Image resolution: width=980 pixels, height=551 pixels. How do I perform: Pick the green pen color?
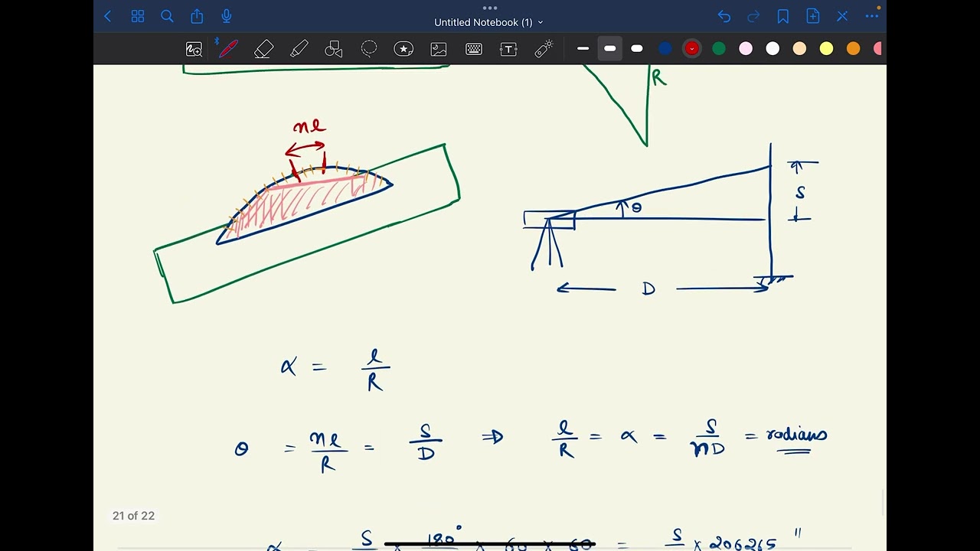click(x=719, y=48)
